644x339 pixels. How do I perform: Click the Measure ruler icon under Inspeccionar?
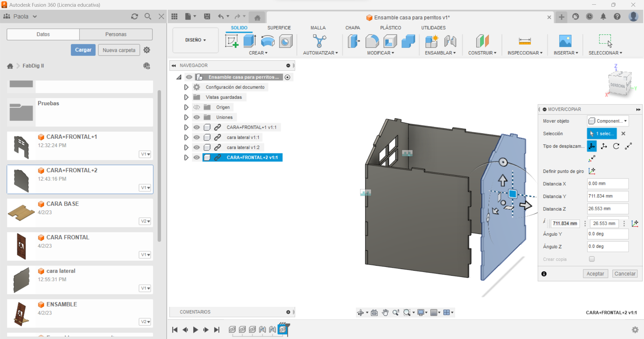click(x=525, y=41)
